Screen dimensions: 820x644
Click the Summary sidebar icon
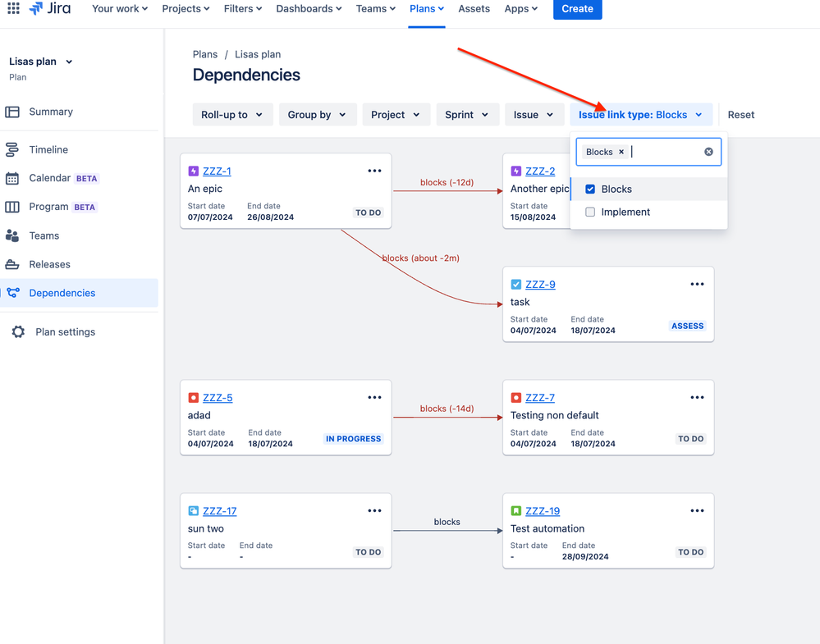[x=12, y=112]
